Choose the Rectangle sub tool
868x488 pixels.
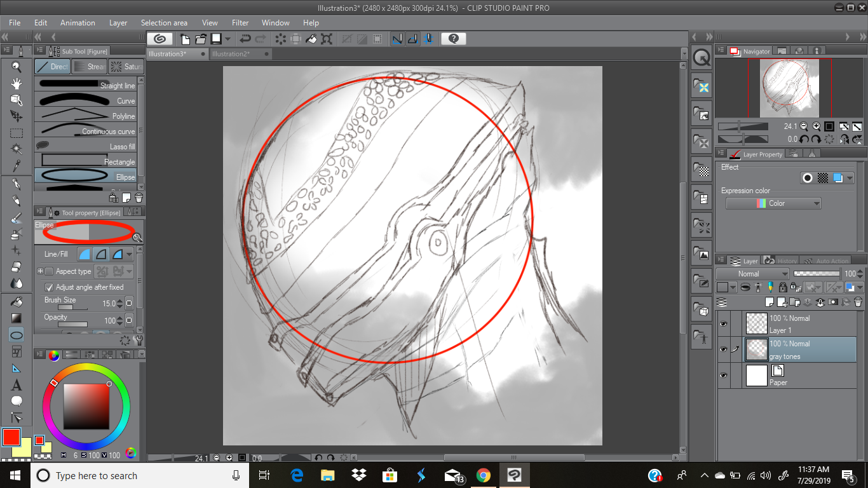point(89,161)
